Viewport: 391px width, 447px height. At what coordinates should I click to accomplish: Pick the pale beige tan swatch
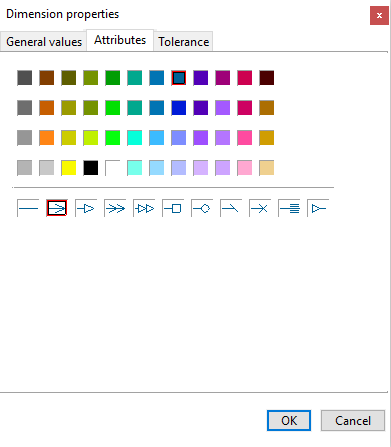point(267,168)
